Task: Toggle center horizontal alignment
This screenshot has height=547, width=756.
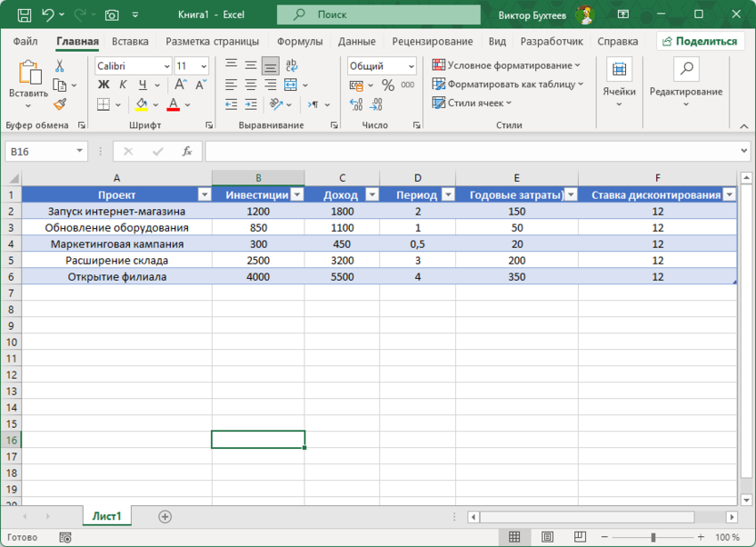Action: 251,85
